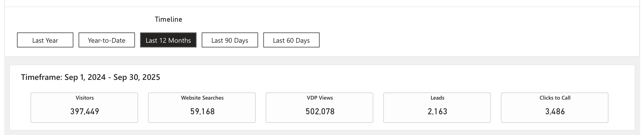
Task: Apply the Last 60 Days filter
Action: tap(291, 40)
